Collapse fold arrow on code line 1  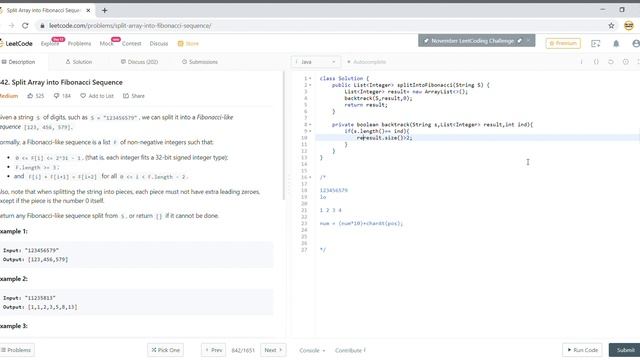click(310, 78)
